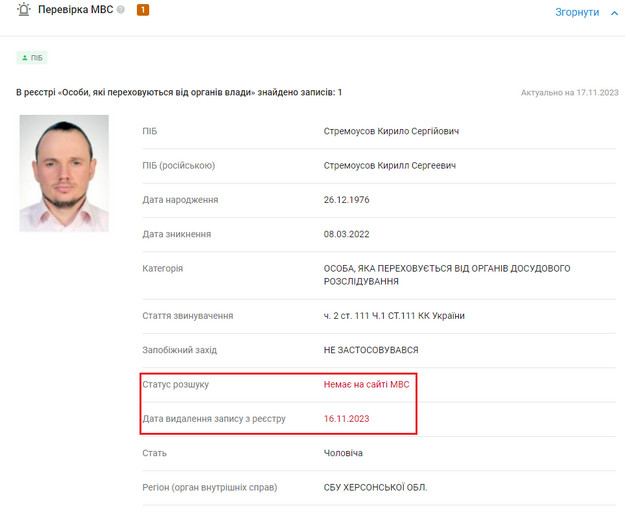Click the disappearance date 08.03.2022
This screenshot has height=514, width=625.
(x=346, y=234)
